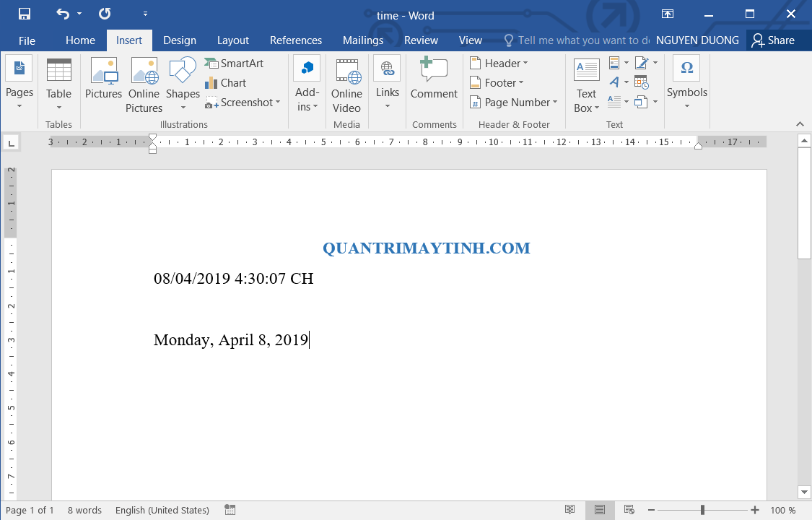Screen dimensions: 812x520
Task: Expand the Signature Line dropdown arrow
Action: click(655, 63)
